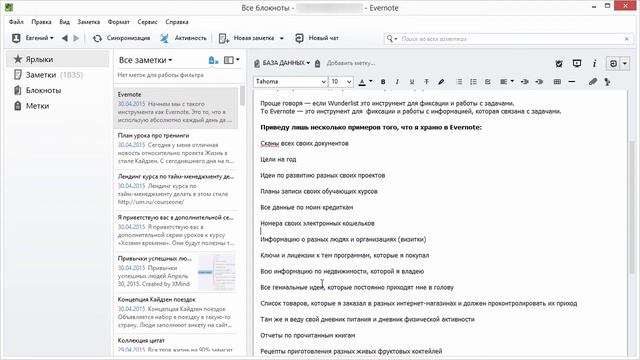Open the Сервис menu
Screen dimensions: 640x360
(147, 22)
